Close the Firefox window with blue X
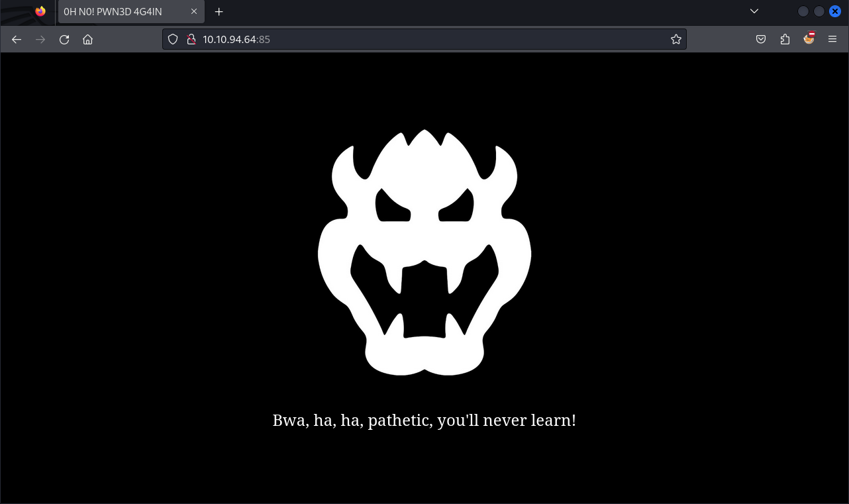Viewport: 849px width, 504px height. click(835, 11)
